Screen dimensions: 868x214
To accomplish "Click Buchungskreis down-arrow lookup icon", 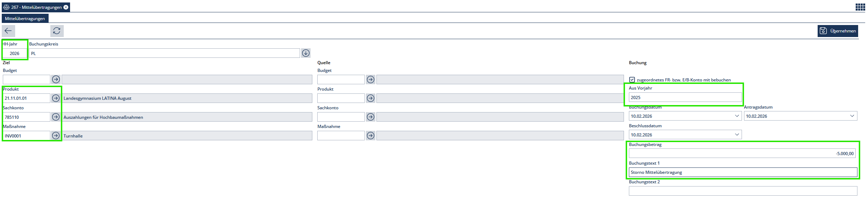I will coord(306,53).
